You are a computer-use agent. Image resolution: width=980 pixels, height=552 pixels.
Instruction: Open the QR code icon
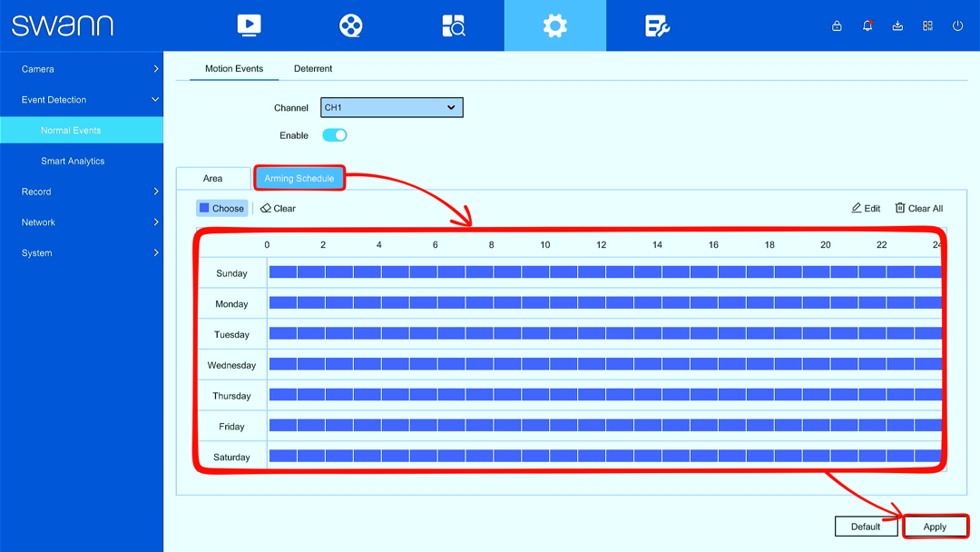click(x=927, y=25)
